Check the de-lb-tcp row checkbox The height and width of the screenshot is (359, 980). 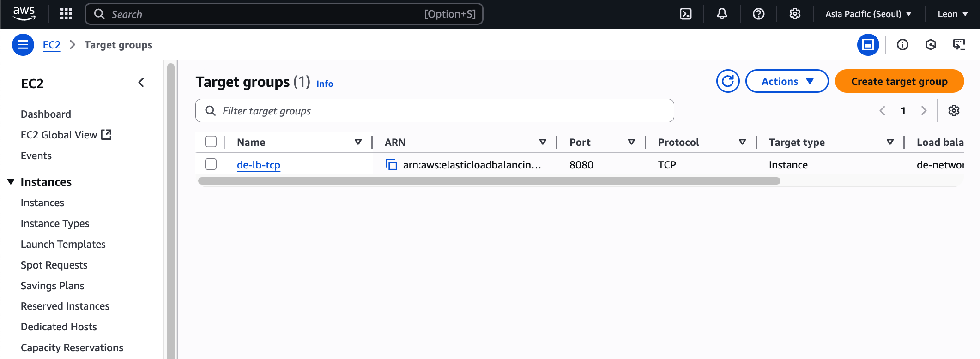[211, 164]
